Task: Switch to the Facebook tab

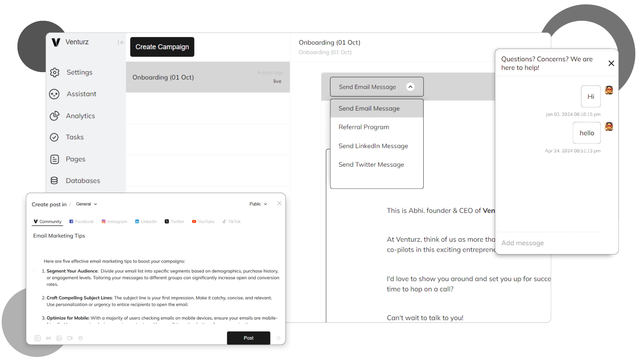Action: click(x=82, y=222)
